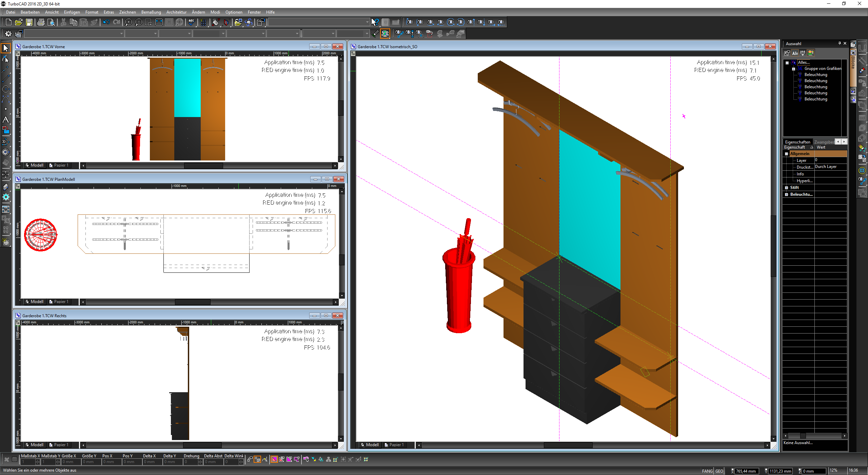Activate the Select arrow tool
The image size is (868, 475).
tap(5, 48)
